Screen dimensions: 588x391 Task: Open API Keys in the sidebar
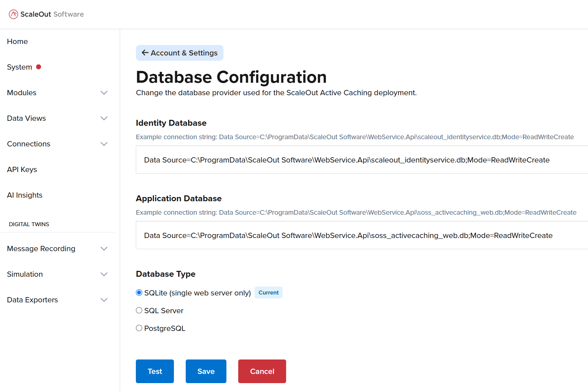[22, 169]
